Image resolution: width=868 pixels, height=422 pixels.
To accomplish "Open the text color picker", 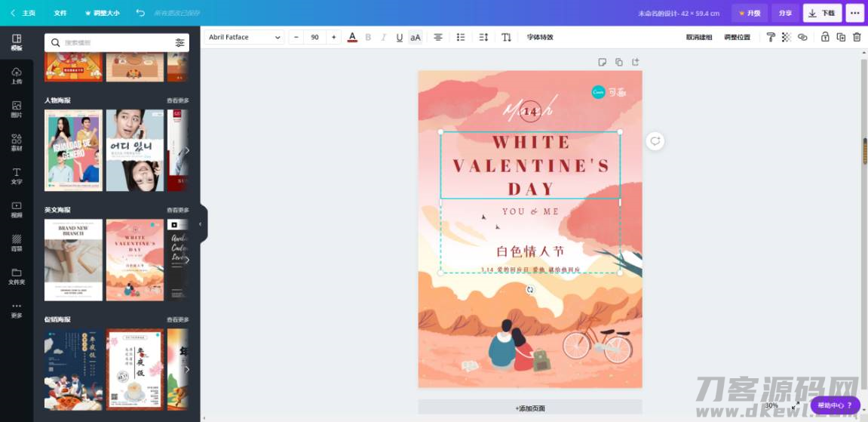I will [x=352, y=37].
